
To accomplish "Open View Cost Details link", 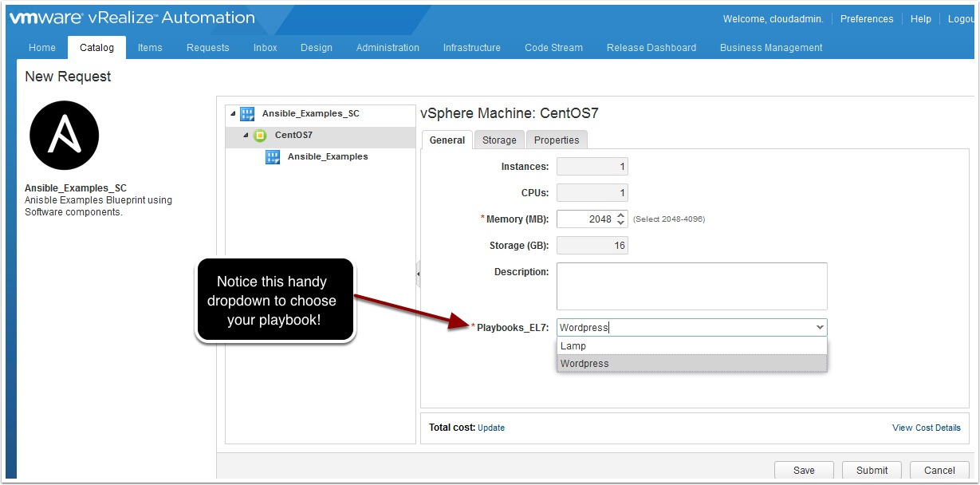I will click(x=927, y=428).
